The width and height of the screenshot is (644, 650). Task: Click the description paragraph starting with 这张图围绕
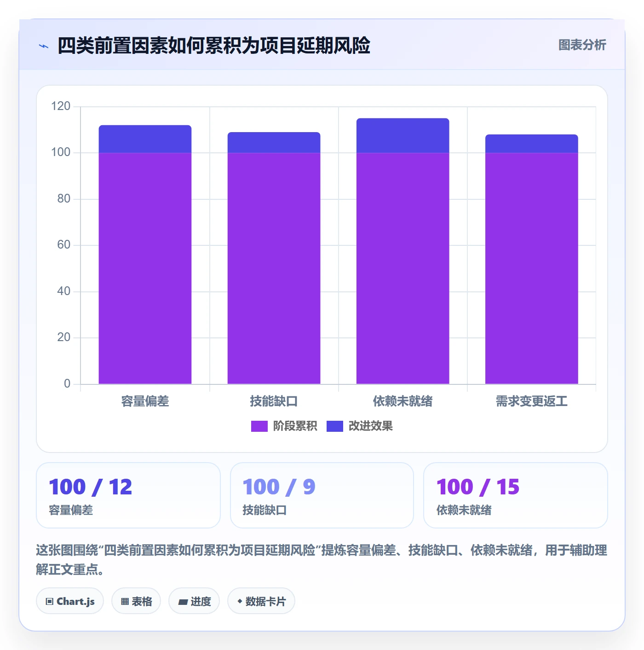click(x=322, y=560)
